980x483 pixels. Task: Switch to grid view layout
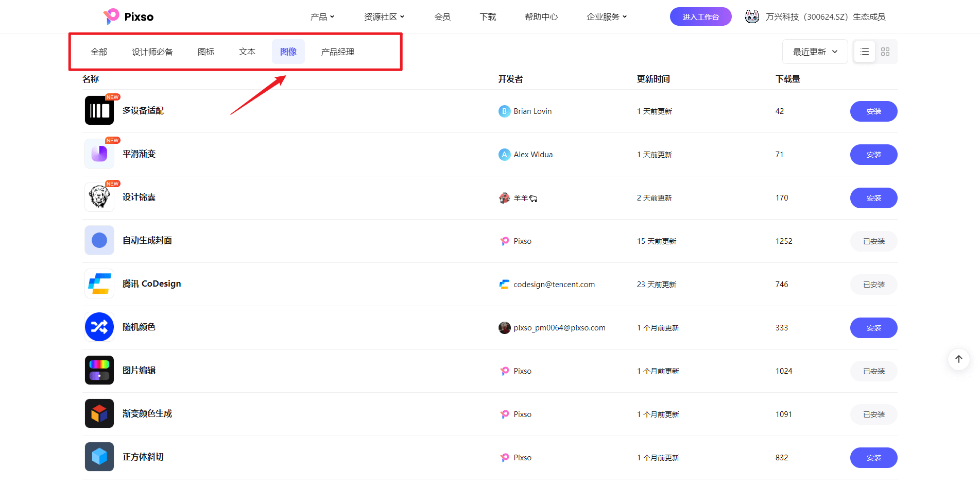click(885, 52)
